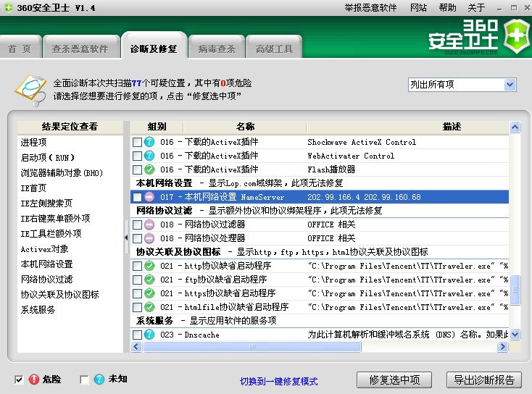This screenshot has width=532, height=394.
Task: Open the 网站 menu item
Action: point(418,7)
